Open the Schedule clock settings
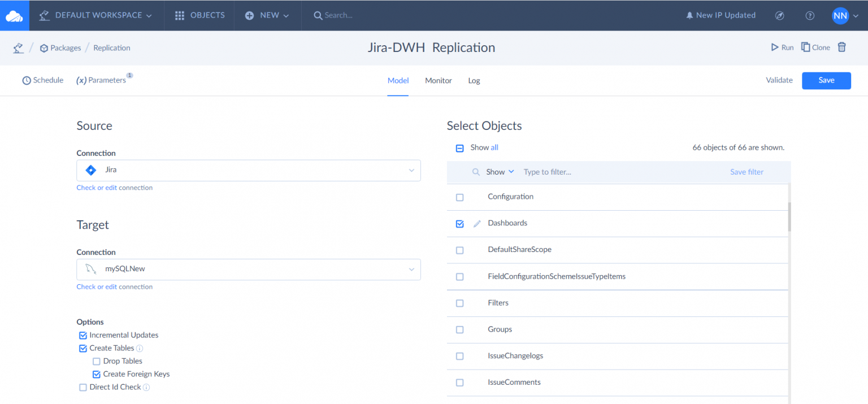 tap(43, 80)
